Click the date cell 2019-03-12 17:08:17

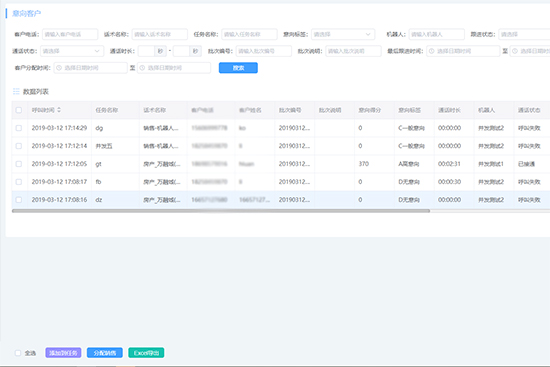59,182
